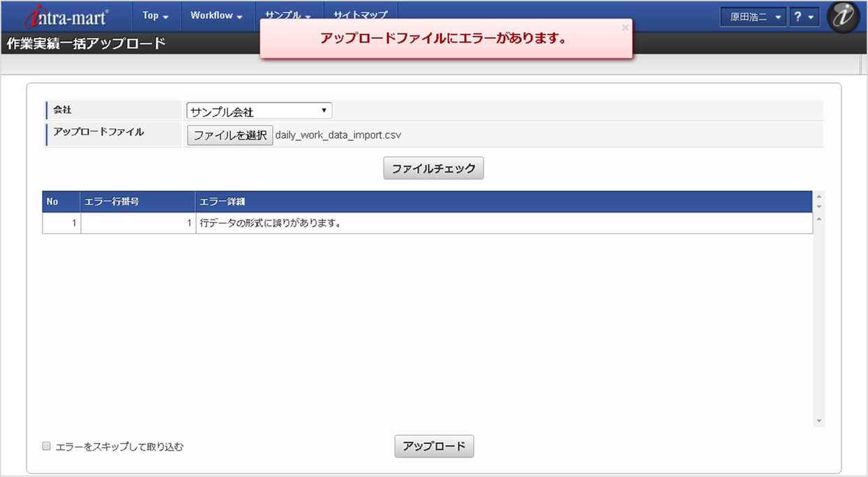Click the 作業実績一括アップロード page title
The image size is (868, 477).
tap(86, 43)
